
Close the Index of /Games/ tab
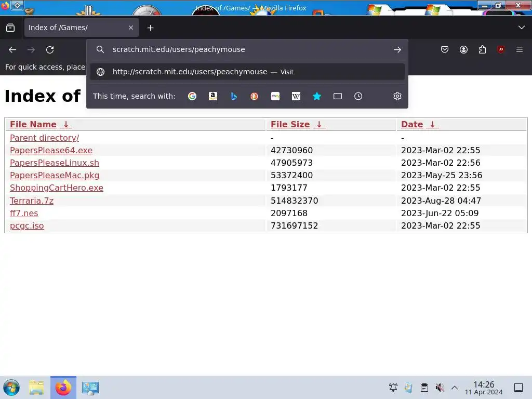131,28
